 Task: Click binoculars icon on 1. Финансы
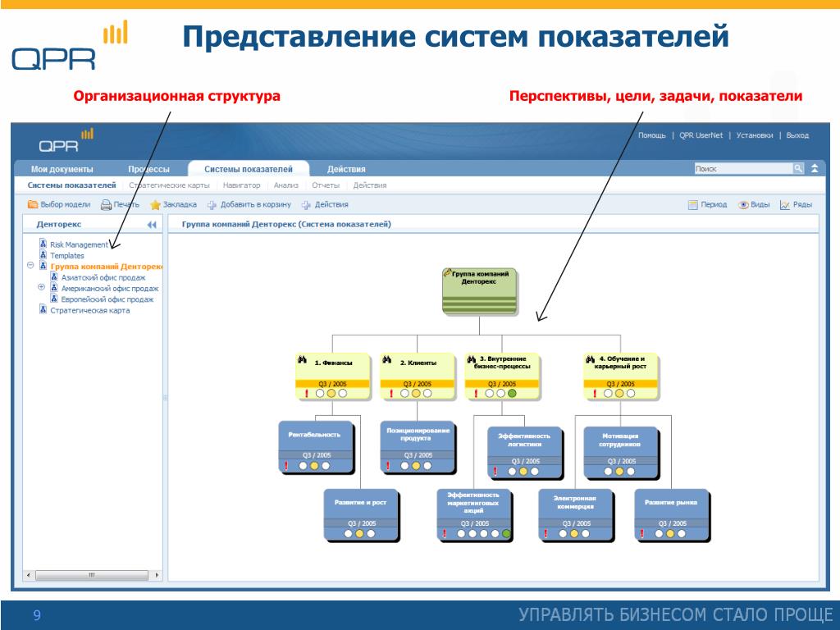pos(302,360)
